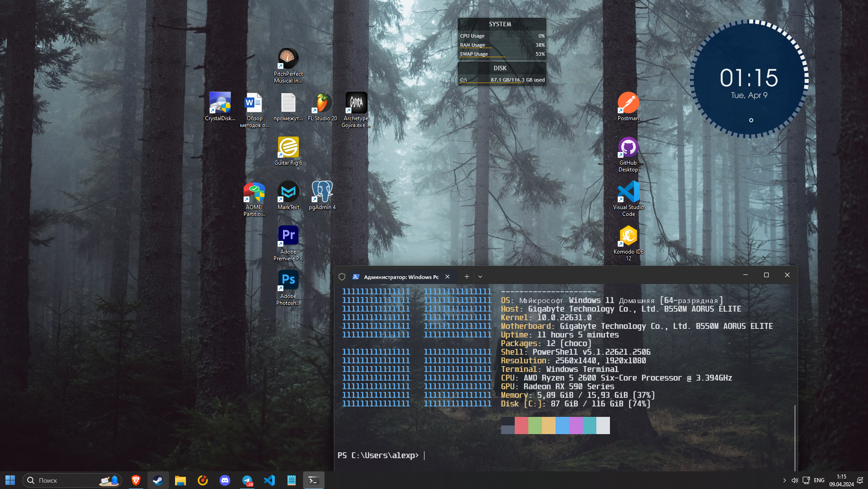
Task: Select the Visual Studio Code desktop shortcut
Action: click(628, 199)
